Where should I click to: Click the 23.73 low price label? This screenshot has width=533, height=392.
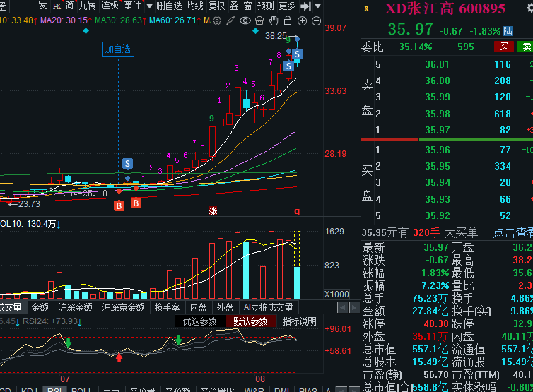29,204
